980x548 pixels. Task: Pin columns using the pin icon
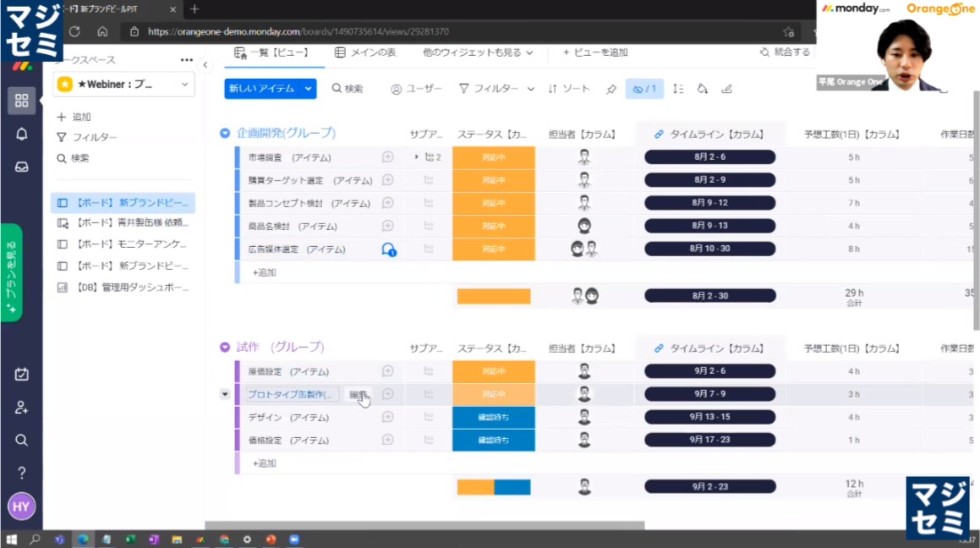[611, 89]
